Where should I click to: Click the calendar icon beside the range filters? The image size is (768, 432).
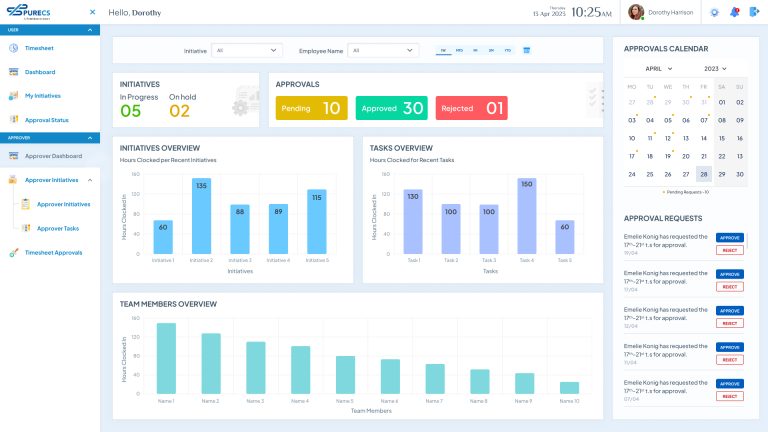point(527,50)
